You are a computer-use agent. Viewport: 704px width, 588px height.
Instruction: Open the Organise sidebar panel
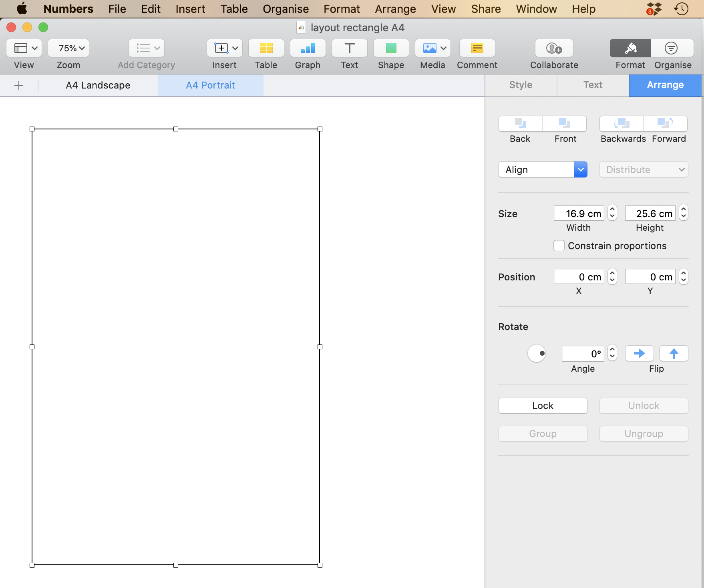672,48
